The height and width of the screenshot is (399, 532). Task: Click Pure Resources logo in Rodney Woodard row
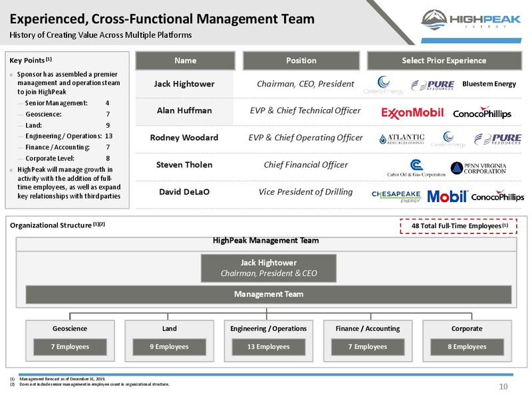497,139
